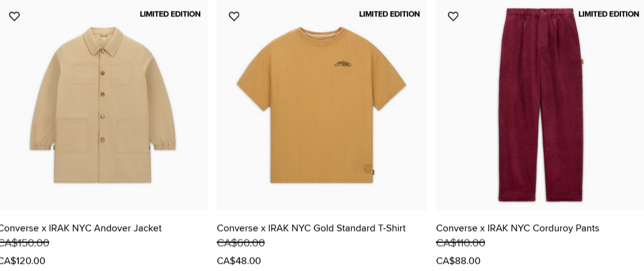Click the jacket's crossed-out CA$150.00 price
Screen dimensions: 644x271
[x=24, y=243]
